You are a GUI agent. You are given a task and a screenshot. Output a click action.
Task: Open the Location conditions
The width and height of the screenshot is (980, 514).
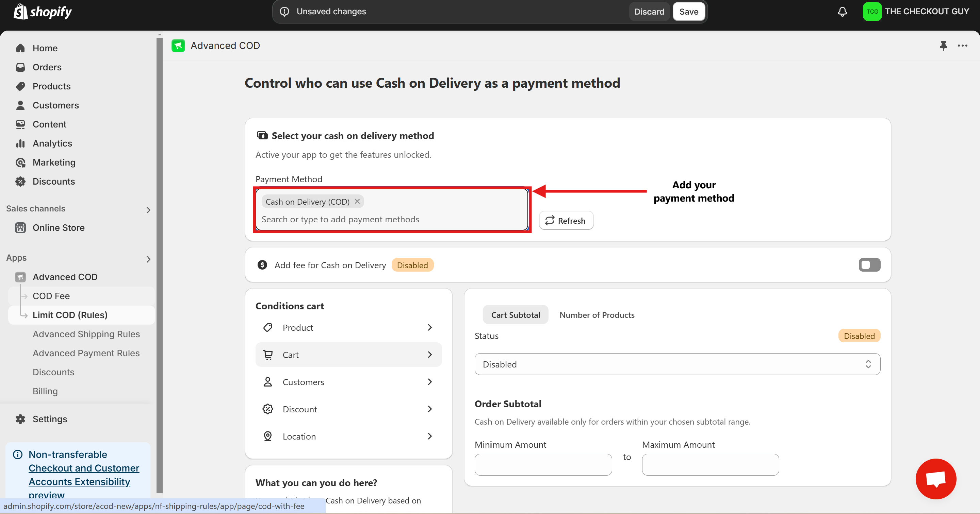348,436
